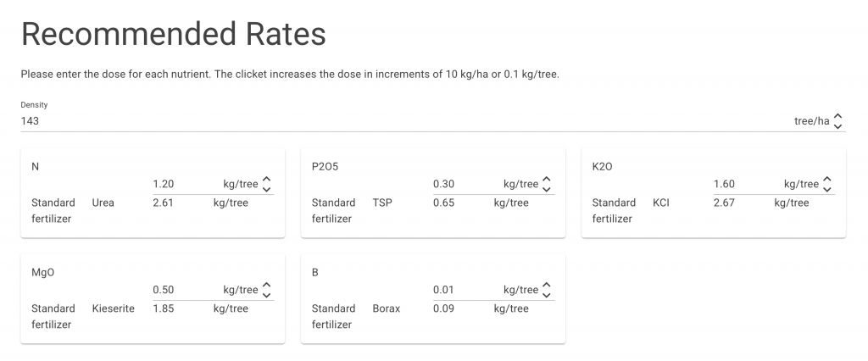Click the N dose 1.20 field
Viewport: 868px width, 361px height.
[182, 184]
